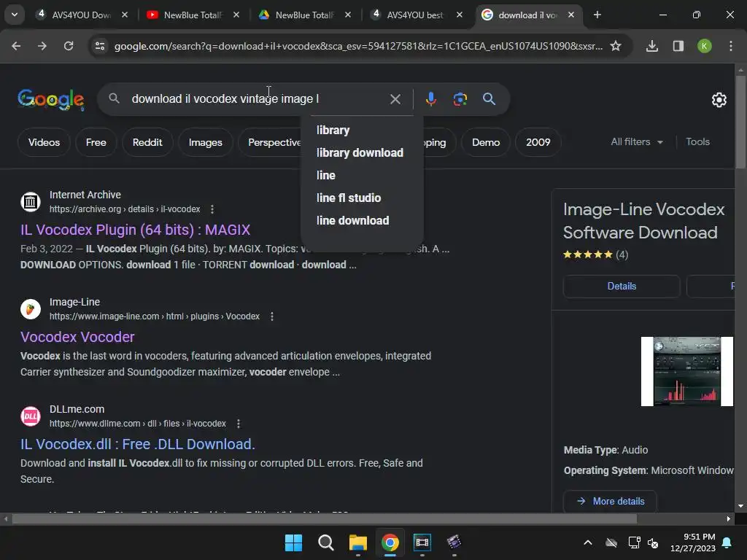Screen dimensions: 747x560
Task: Toggle the Chrome side panel
Action: (x=678, y=46)
